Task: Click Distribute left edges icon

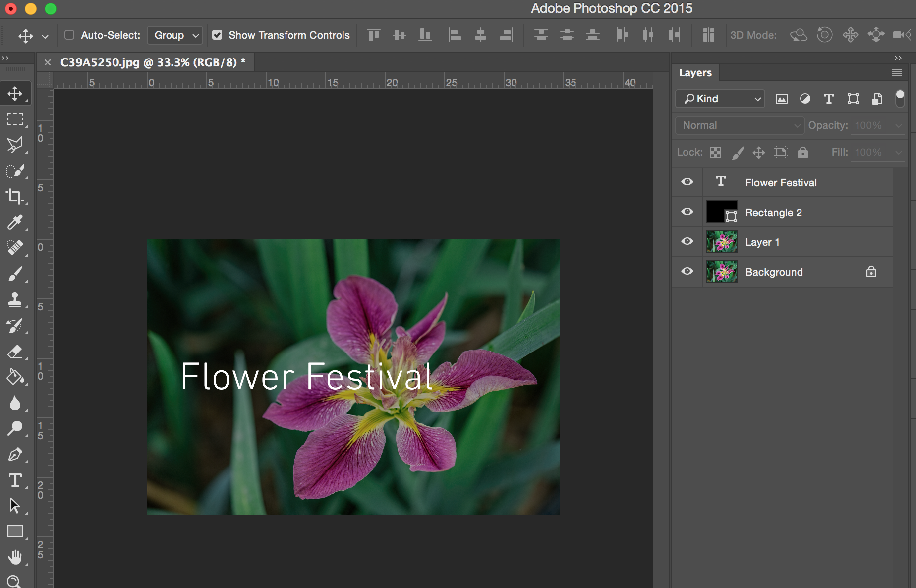Action: tap(622, 35)
